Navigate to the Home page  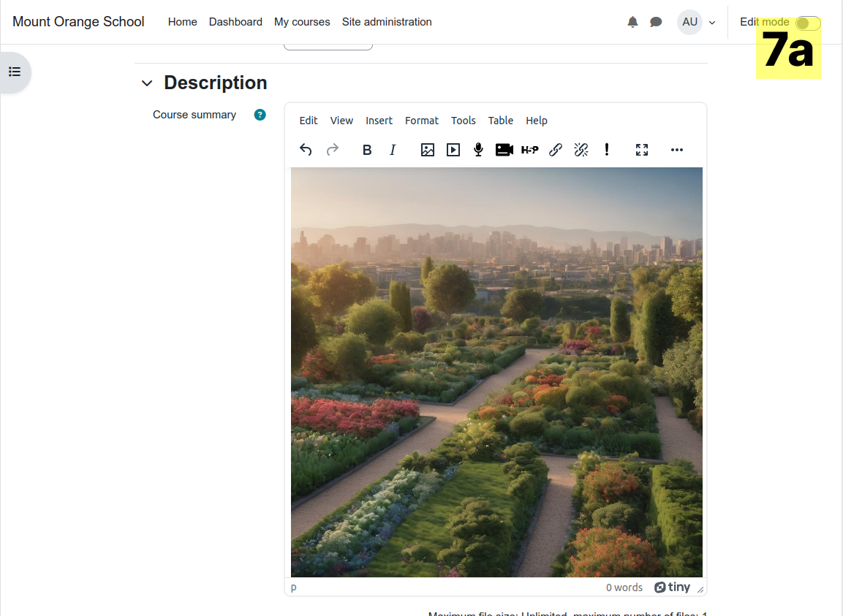tap(182, 22)
